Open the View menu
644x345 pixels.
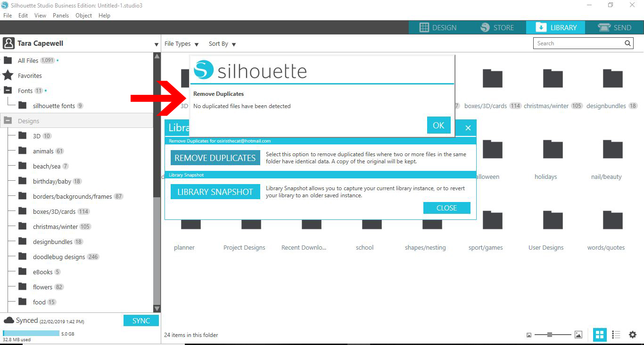pos(41,16)
